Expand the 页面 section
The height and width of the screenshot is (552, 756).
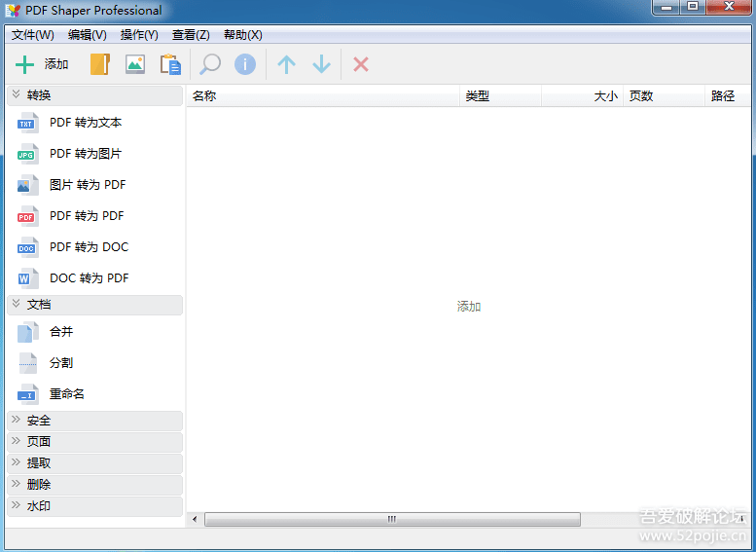coord(95,442)
